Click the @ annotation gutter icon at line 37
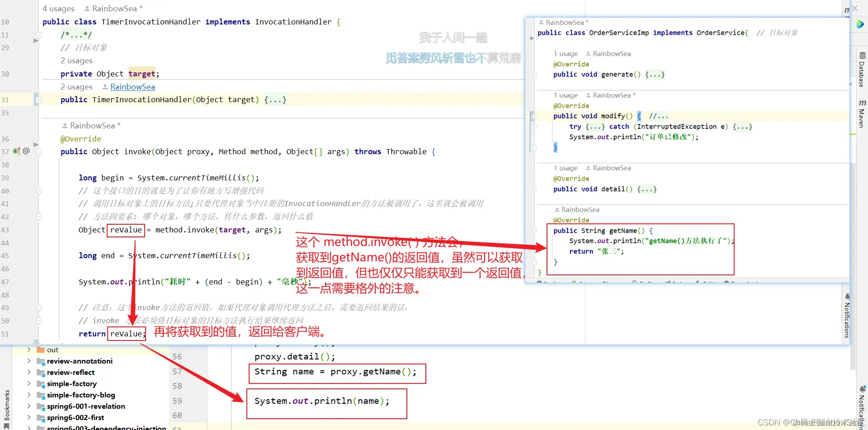This screenshot has height=430, width=868. coord(26,151)
